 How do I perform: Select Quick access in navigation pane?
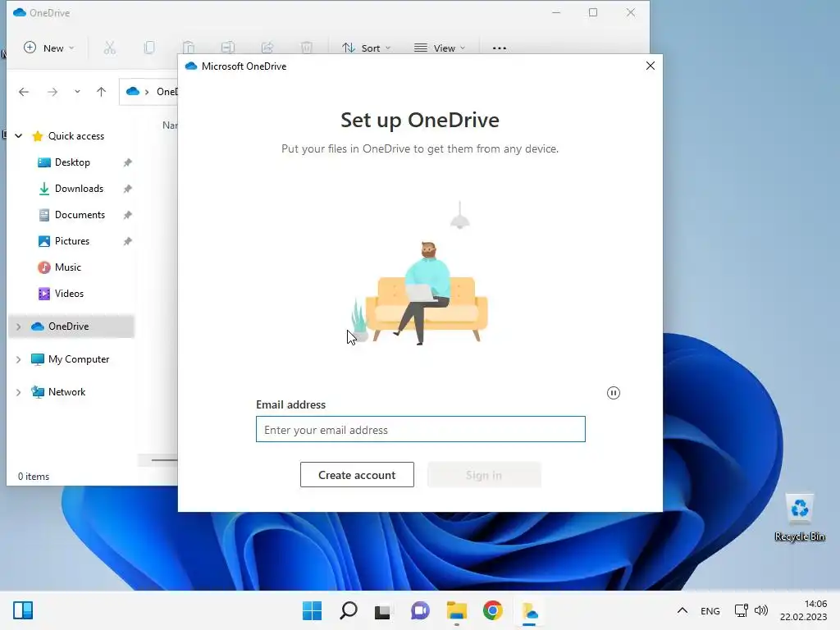[76, 136]
